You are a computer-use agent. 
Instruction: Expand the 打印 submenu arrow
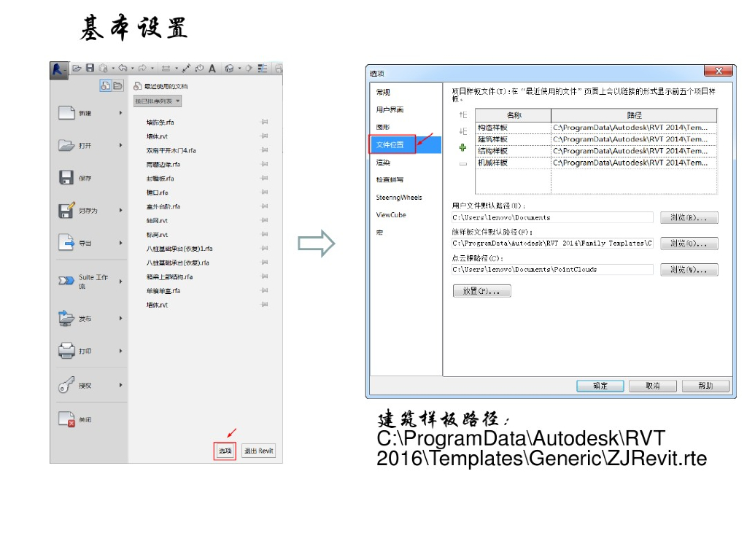[x=120, y=351]
